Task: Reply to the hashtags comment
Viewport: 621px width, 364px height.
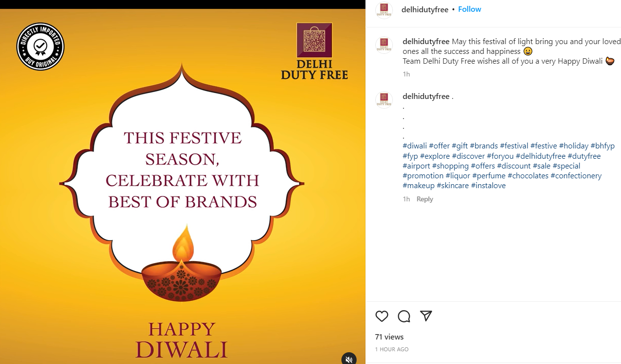Action: tap(425, 199)
